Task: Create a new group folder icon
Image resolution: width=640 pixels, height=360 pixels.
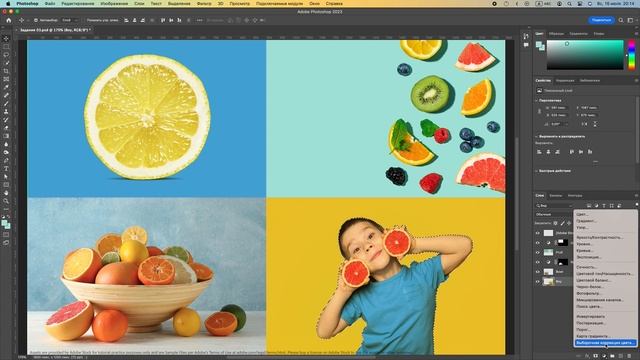Action: (613, 356)
